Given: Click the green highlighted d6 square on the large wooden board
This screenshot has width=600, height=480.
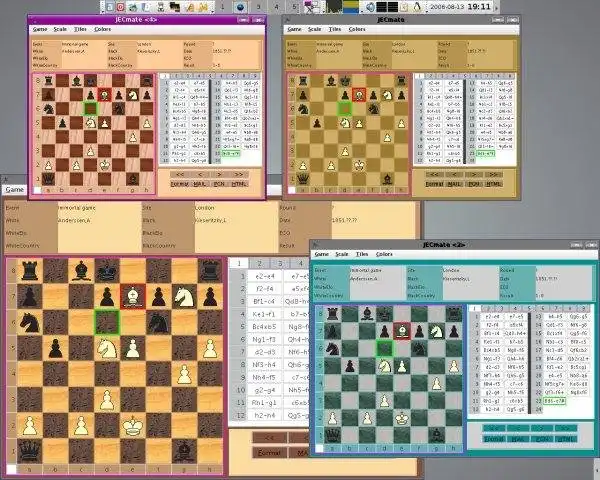Looking at the screenshot, I should point(107,322).
